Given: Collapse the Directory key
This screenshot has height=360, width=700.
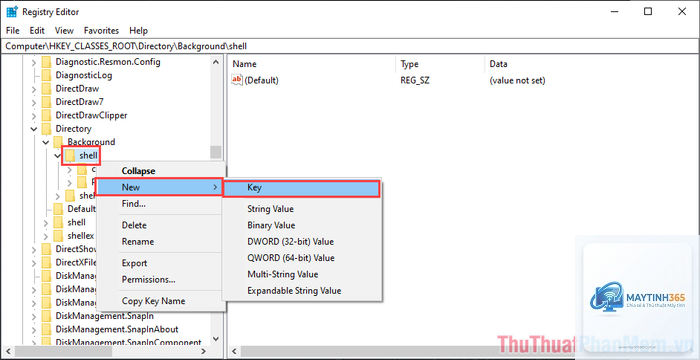Looking at the screenshot, I should coord(34,129).
